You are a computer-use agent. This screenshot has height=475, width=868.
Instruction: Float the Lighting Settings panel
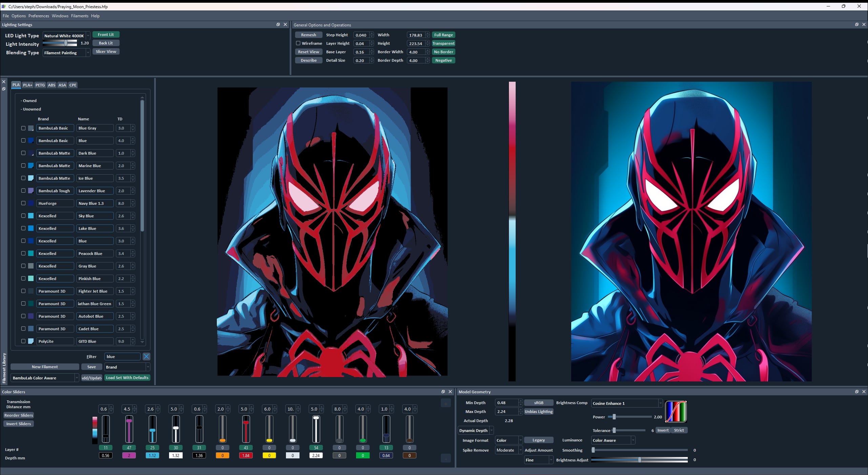(278, 25)
